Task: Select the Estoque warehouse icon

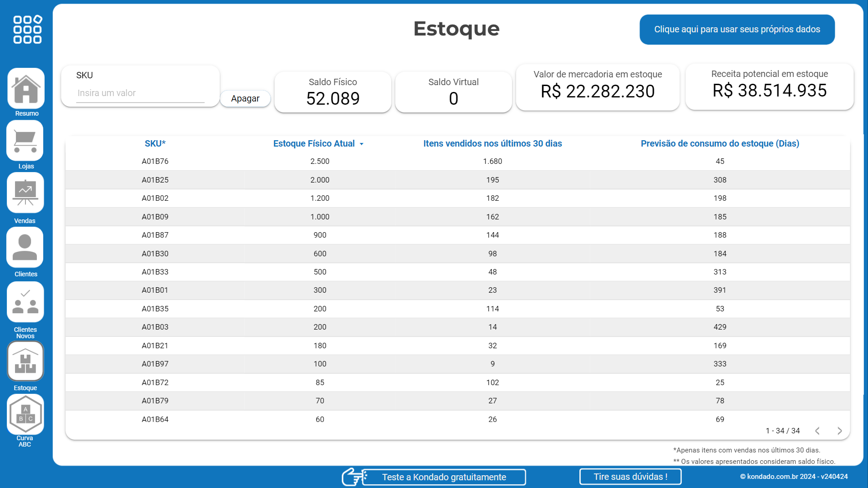Action: (x=25, y=361)
